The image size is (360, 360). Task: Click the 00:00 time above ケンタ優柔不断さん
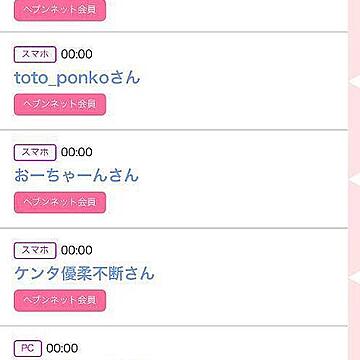pos(77,250)
